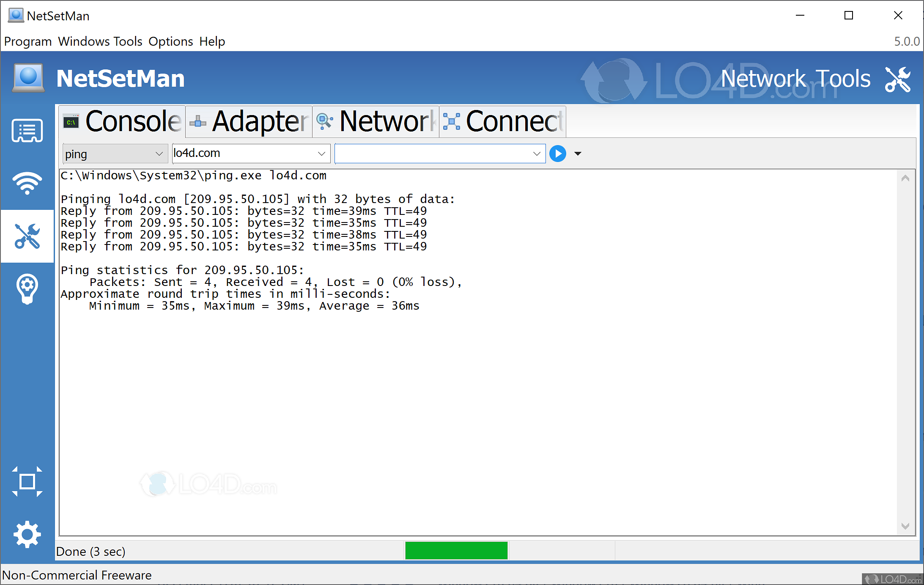Open the Options menu
Screen dimensions: 924x585
click(x=170, y=41)
